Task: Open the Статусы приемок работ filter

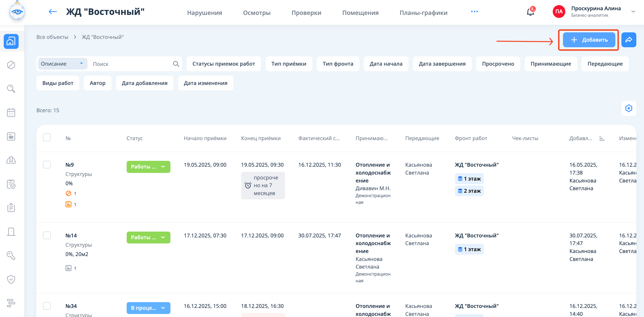Action: [x=224, y=64]
